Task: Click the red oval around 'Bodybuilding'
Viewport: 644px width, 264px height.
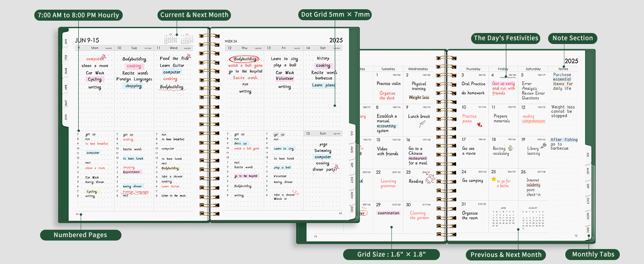Action: pos(243,58)
